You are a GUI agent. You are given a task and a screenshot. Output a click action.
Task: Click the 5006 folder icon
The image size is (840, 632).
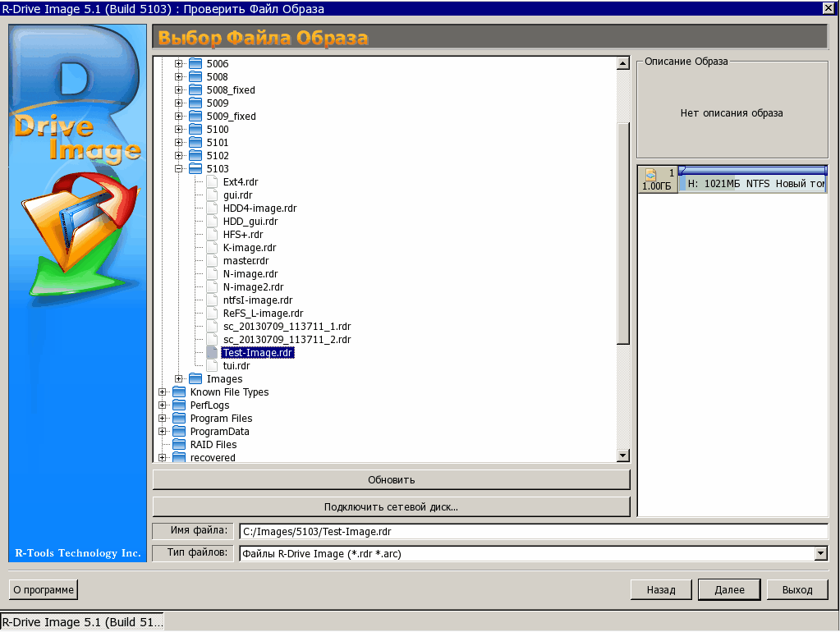[x=195, y=64]
